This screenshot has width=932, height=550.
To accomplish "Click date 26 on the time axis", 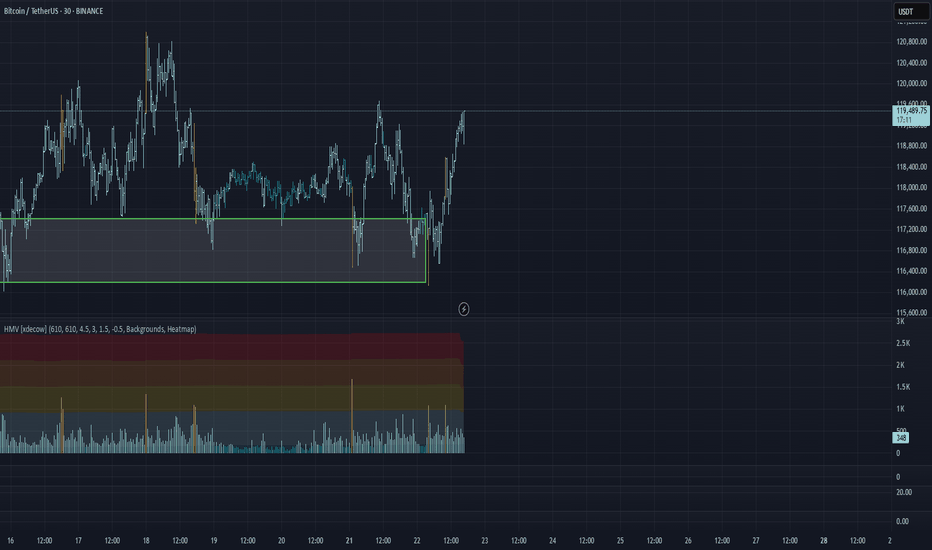I will tap(688, 540).
